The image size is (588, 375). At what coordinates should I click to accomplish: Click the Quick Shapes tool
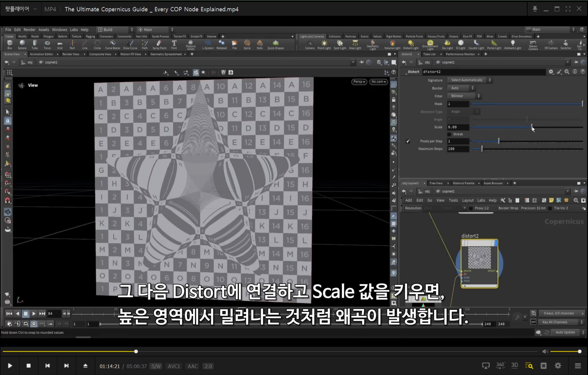(276, 45)
